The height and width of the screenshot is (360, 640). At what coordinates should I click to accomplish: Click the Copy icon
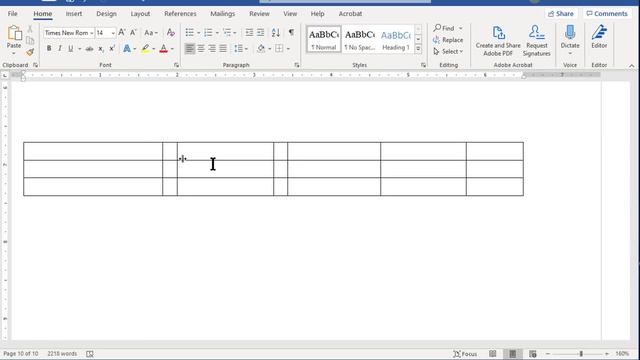[x=30, y=40]
